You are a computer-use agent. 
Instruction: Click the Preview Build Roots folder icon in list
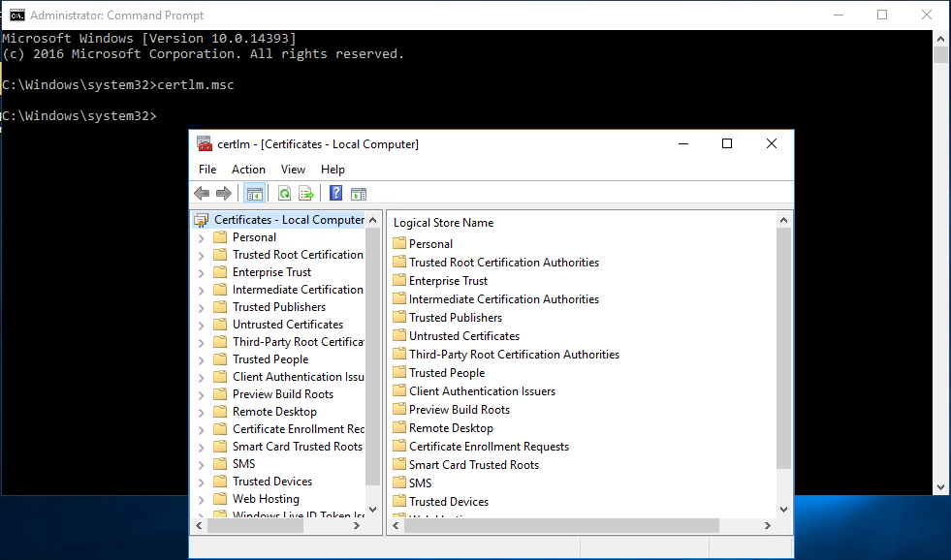click(399, 409)
